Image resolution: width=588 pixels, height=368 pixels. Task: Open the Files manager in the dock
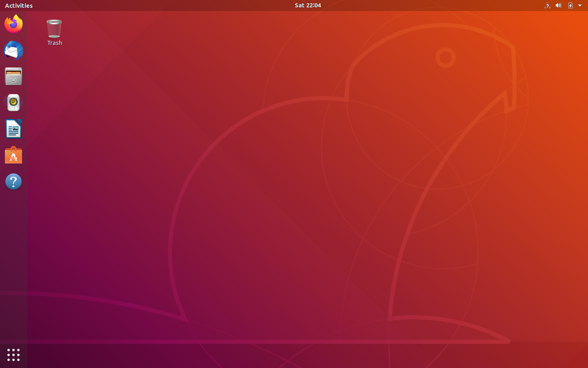13,76
